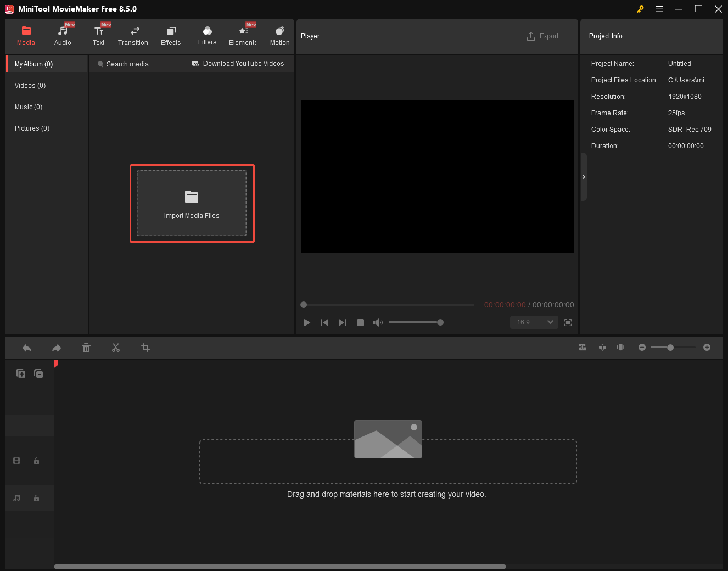728x571 pixels.
Task: Expand the hamburger menu
Action: click(x=659, y=9)
